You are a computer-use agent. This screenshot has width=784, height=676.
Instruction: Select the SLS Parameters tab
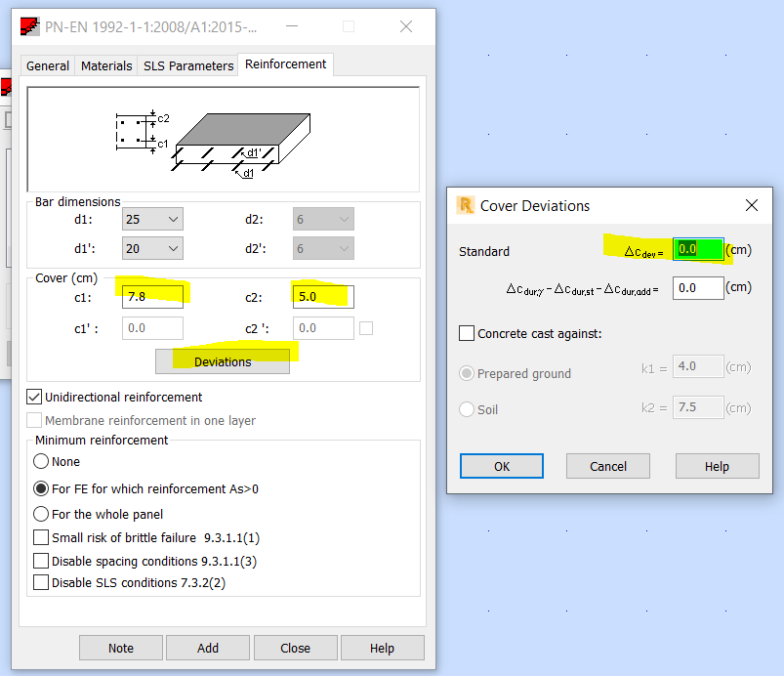187,65
